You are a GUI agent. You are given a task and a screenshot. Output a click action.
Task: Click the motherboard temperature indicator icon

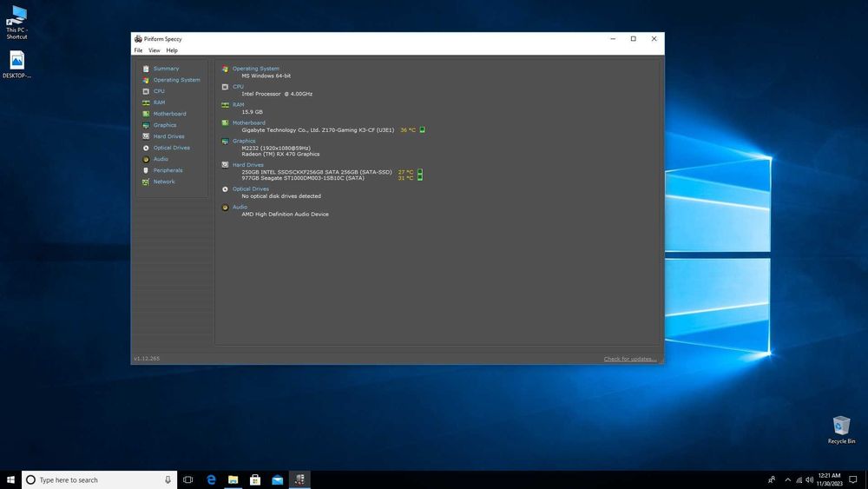coord(423,129)
